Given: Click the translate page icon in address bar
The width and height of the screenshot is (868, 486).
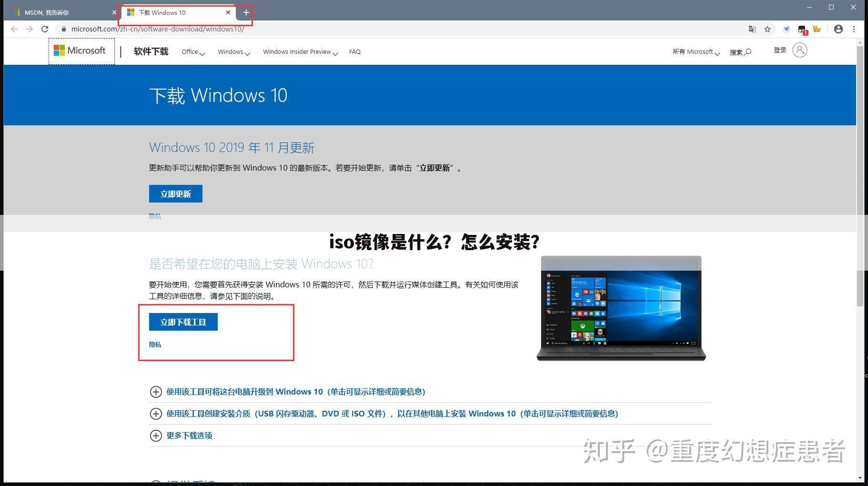Looking at the screenshot, I should coord(752,29).
